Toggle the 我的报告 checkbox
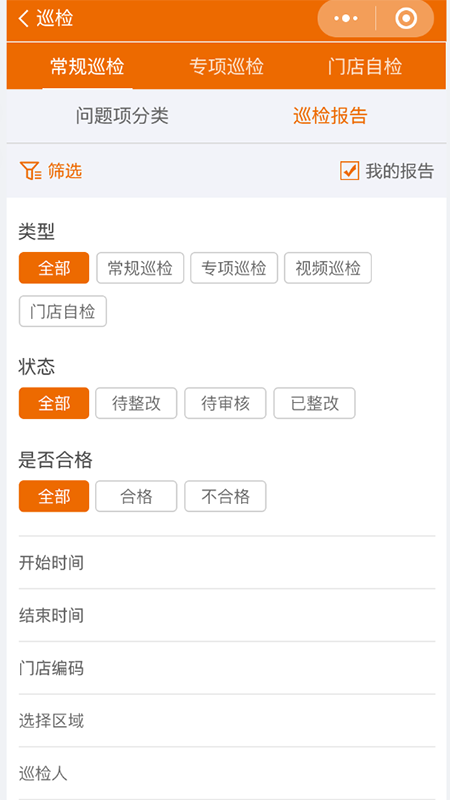Screen dimensions: 450x800 (x=349, y=171)
